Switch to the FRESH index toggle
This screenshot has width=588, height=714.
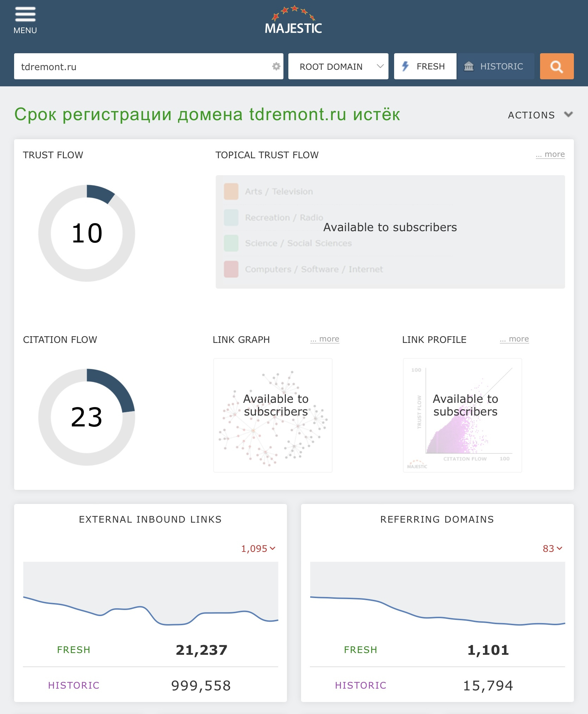(x=425, y=66)
